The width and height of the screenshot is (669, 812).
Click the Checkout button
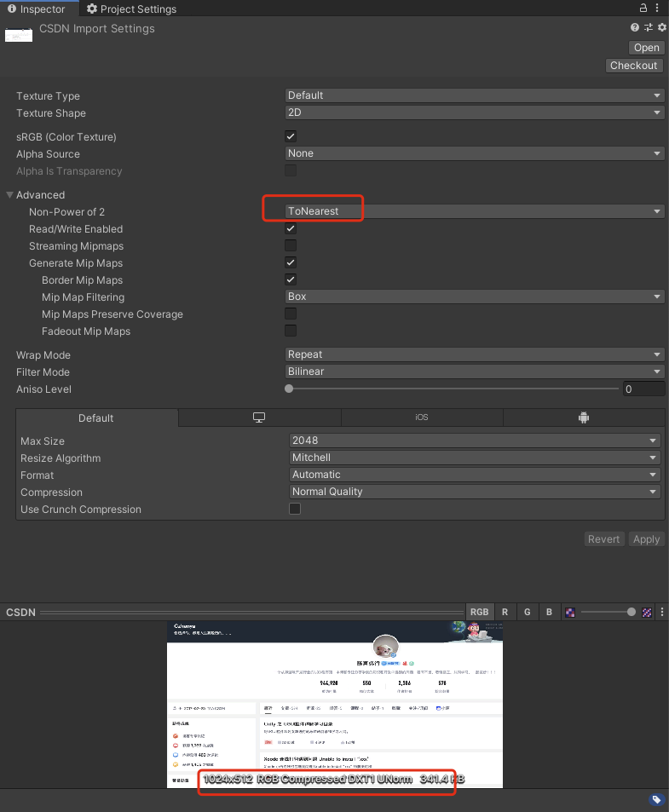[634, 66]
